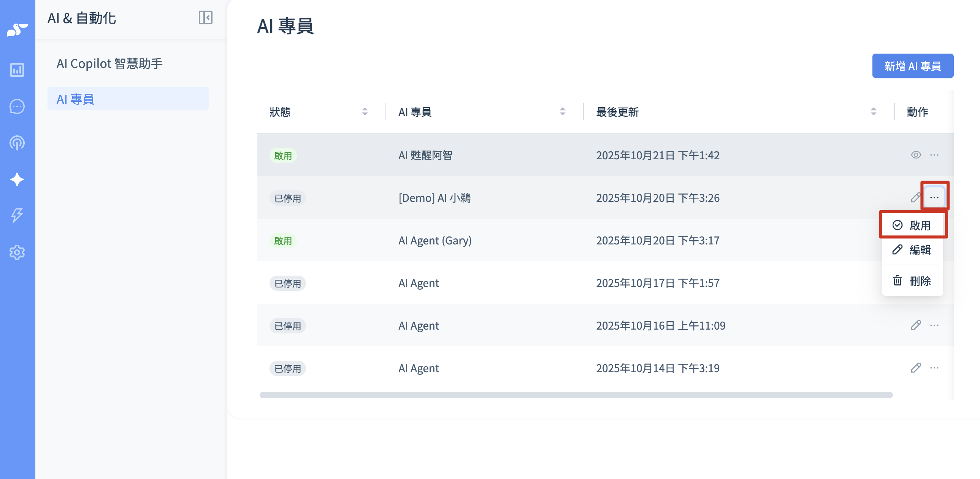Sort by AI 專員 column arrows

[562, 111]
